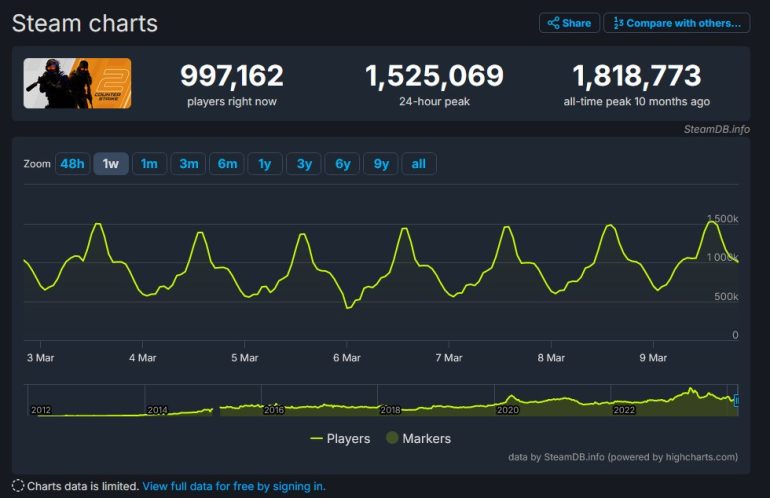770x498 pixels.
Task: Set chart zoom to 6m
Action: click(x=227, y=164)
